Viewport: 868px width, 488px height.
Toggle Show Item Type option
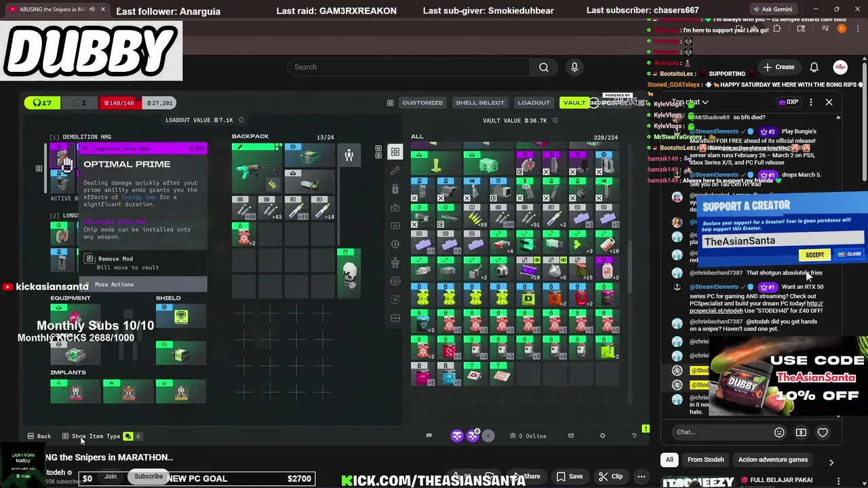pos(102,436)
